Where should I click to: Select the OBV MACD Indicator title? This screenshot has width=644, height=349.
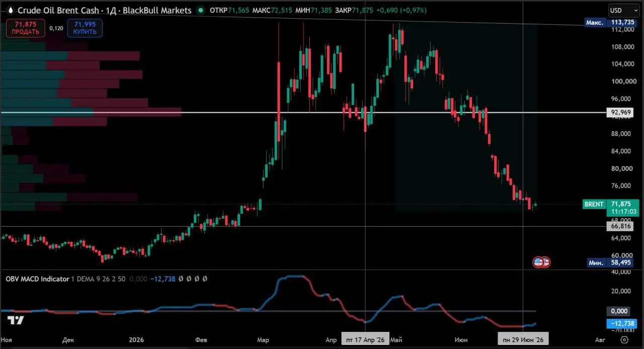[x=37, y=278]
